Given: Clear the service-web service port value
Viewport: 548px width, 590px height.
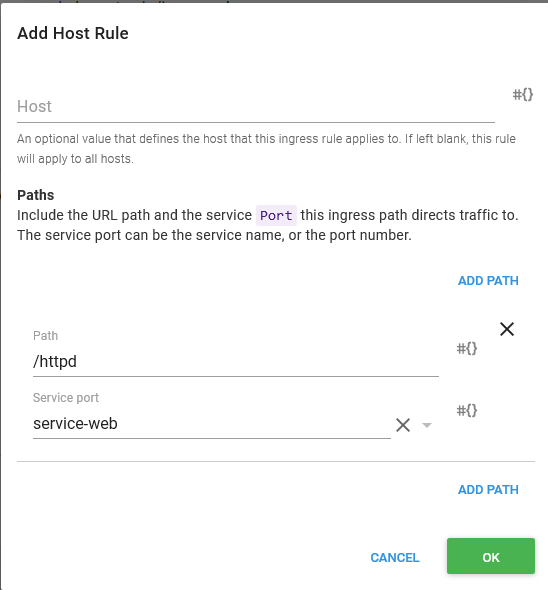Looking at the screenshot, I should point(403,425).
